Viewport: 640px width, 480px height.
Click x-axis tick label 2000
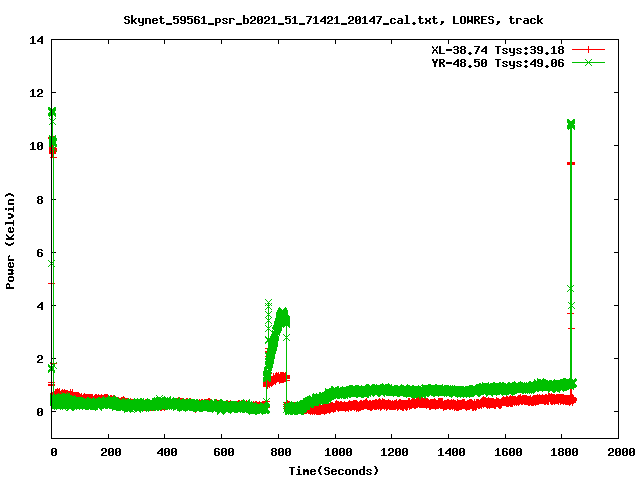click(621, 452)
